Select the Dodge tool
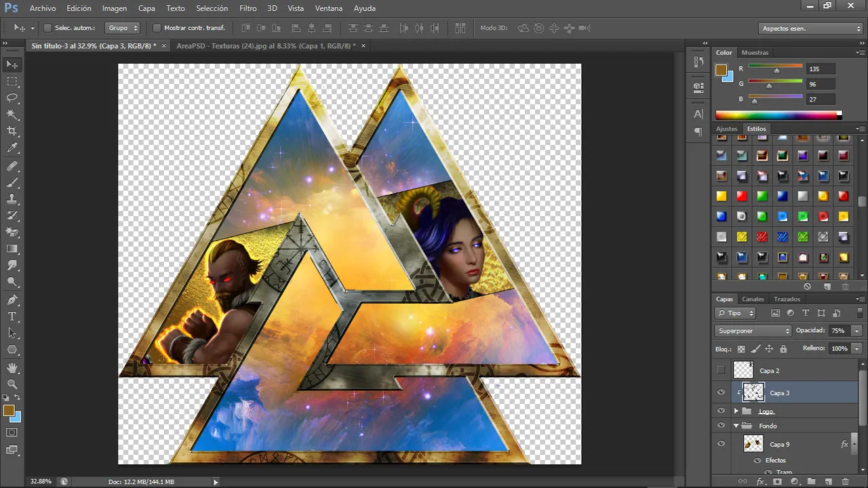Screen dimensions: 868x488 12,282
